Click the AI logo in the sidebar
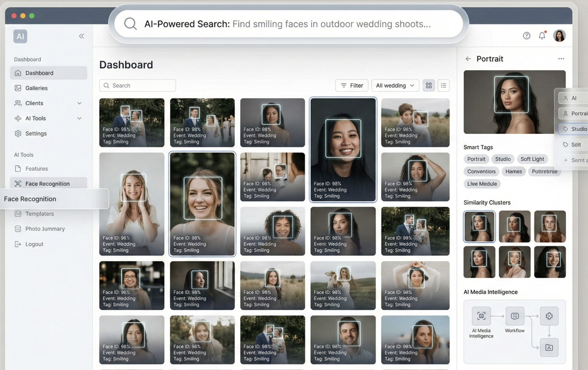Screen dimensions: 588x370 20,36
